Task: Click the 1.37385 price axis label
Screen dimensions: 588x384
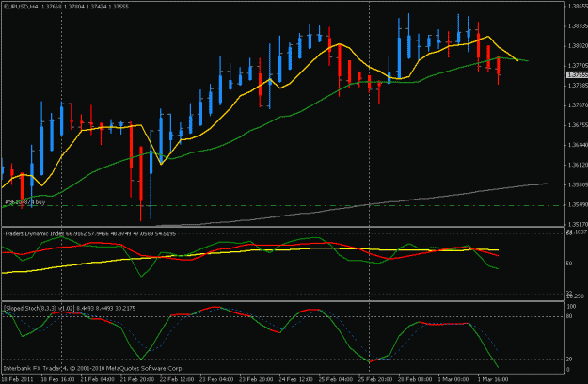Action: 578,86
